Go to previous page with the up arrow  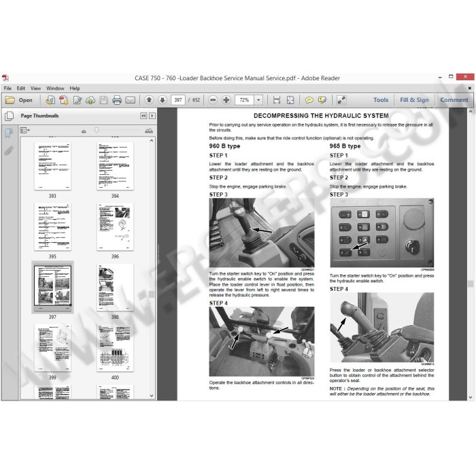pos(149,100)
